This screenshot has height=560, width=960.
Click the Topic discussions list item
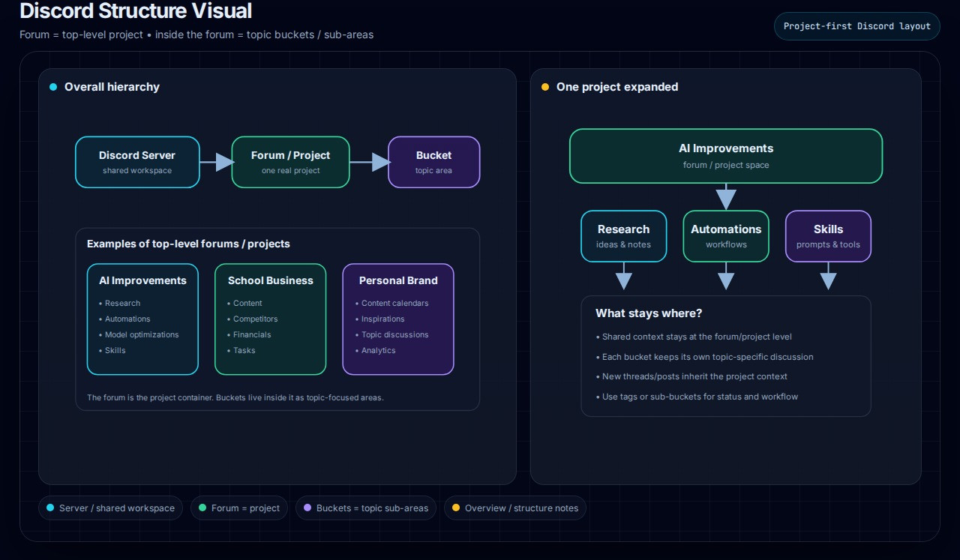391,335
